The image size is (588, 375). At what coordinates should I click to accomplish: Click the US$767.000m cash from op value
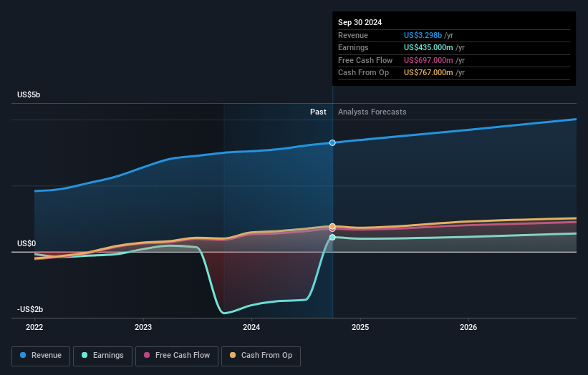[x=428, y=73]
